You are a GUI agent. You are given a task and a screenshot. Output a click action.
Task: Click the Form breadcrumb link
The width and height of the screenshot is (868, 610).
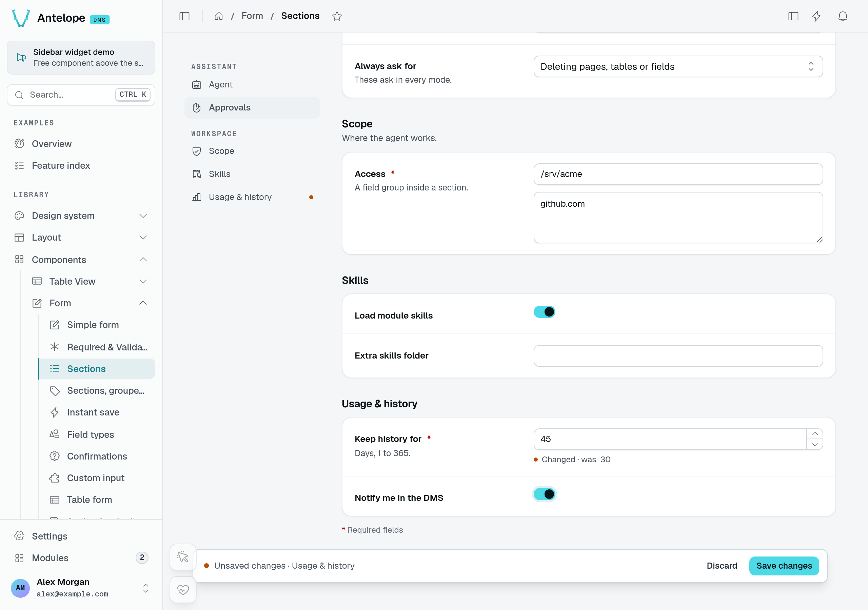click(x=252, y=16)
